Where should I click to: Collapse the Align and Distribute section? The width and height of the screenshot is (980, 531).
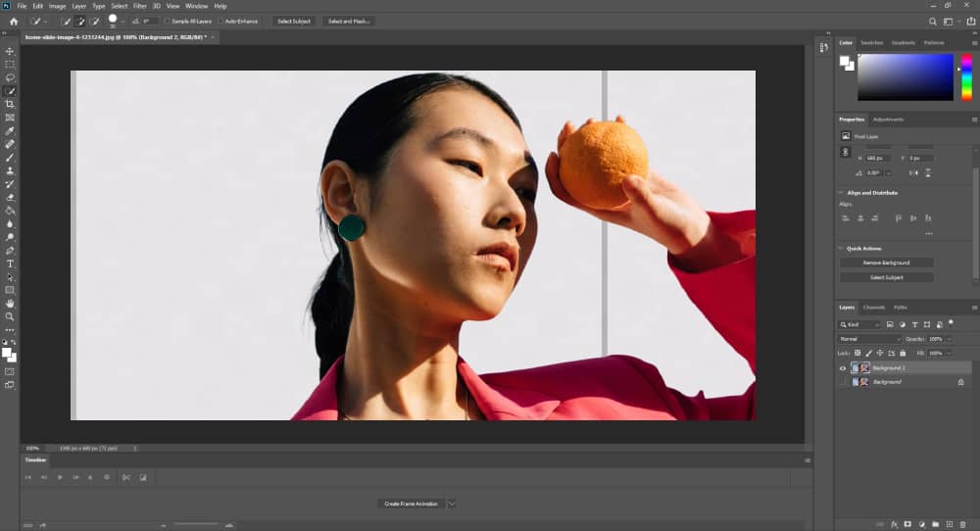pos(841,192)
